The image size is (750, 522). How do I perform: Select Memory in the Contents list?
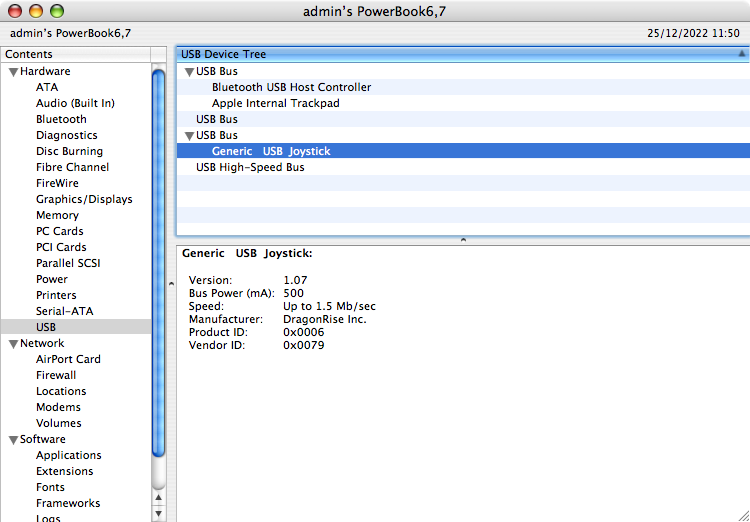point(57,215)
